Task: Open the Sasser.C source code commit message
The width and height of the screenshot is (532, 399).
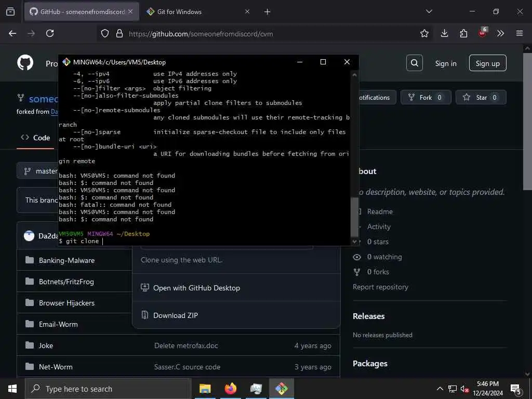Action: pyautogui.click(x=187, y=367)
